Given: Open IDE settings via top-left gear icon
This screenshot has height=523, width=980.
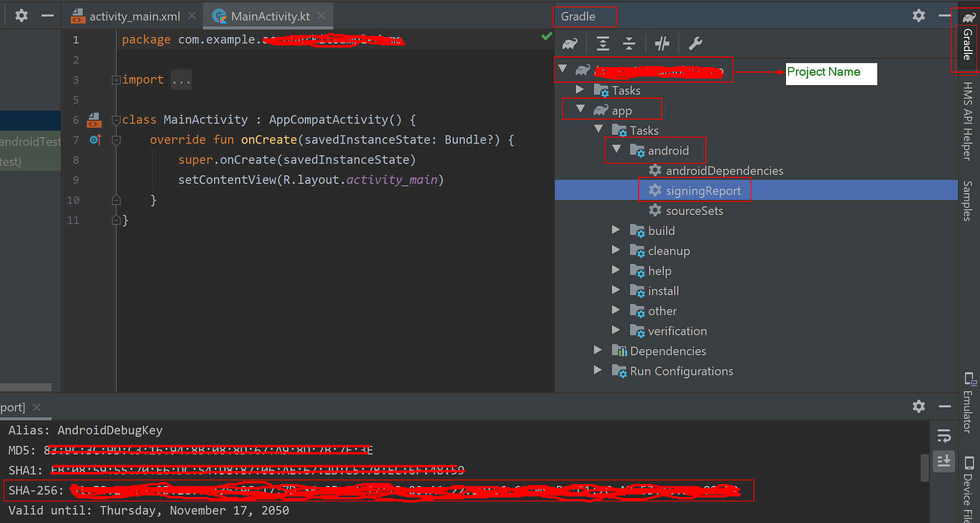Looking at the screenshot, I should 20,14.
